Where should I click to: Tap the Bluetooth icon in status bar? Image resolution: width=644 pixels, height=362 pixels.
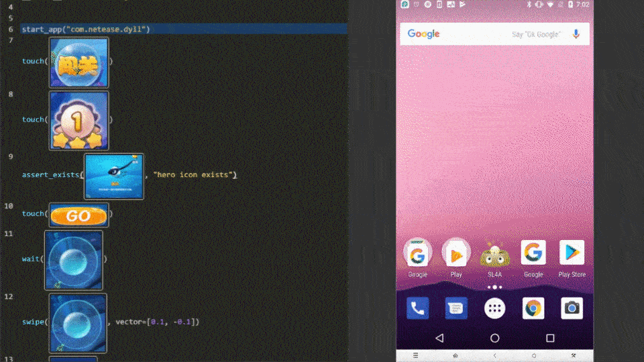click(x=529, y=5)
